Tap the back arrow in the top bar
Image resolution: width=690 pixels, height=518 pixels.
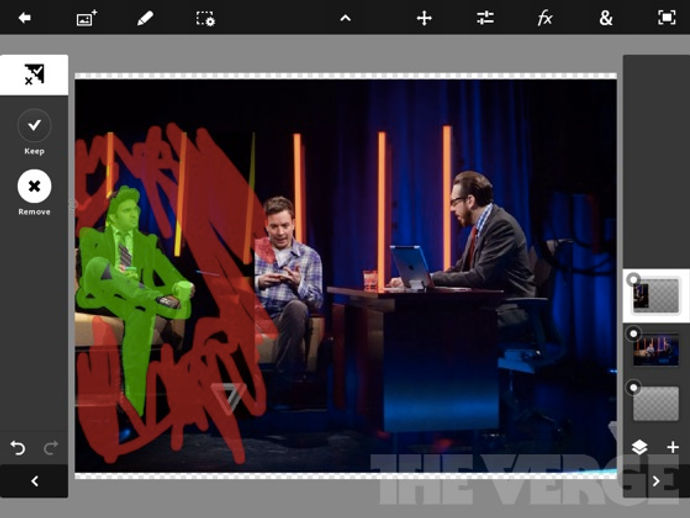[25, 18]
